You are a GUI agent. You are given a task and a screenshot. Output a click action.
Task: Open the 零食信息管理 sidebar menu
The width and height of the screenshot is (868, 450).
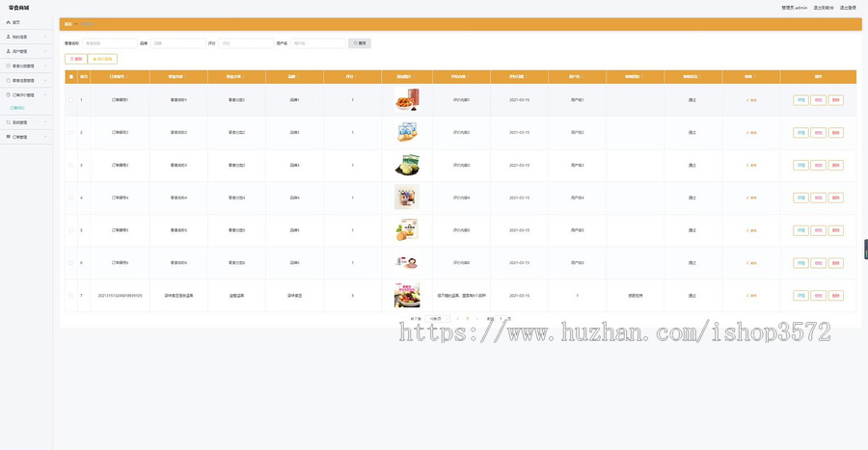(26, 81)
